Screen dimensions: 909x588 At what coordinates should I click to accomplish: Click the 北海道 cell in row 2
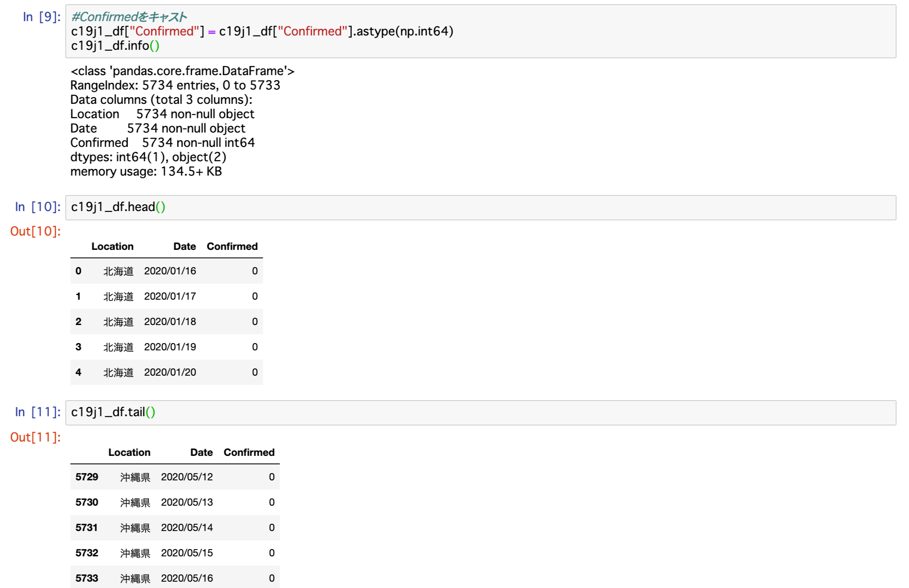(x=118, y=322)
